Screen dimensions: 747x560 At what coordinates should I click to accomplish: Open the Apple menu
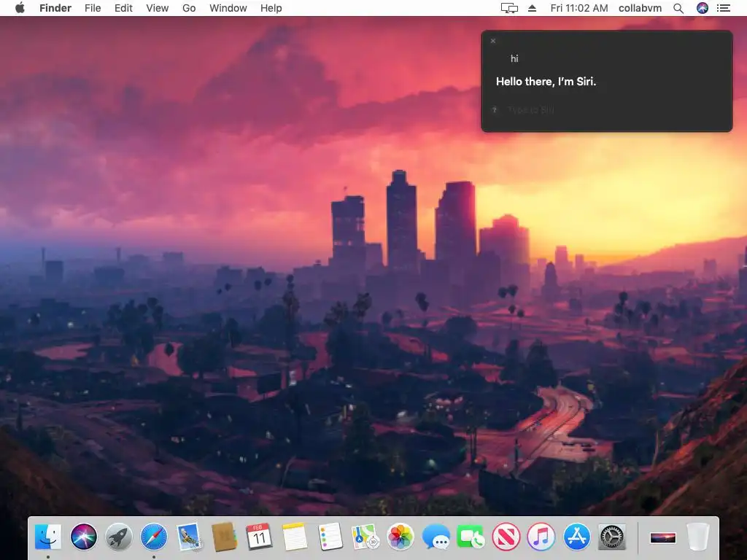click(20, 8)
